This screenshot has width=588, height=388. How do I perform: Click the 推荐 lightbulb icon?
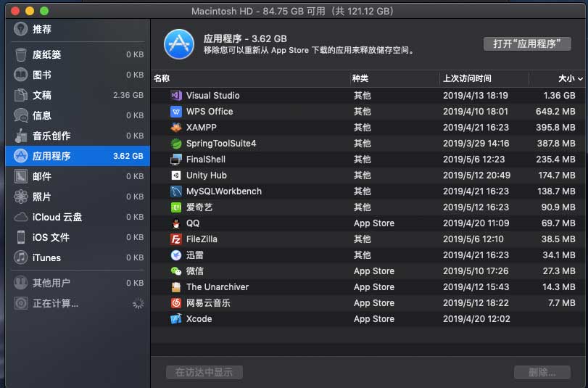pos(20,29)
